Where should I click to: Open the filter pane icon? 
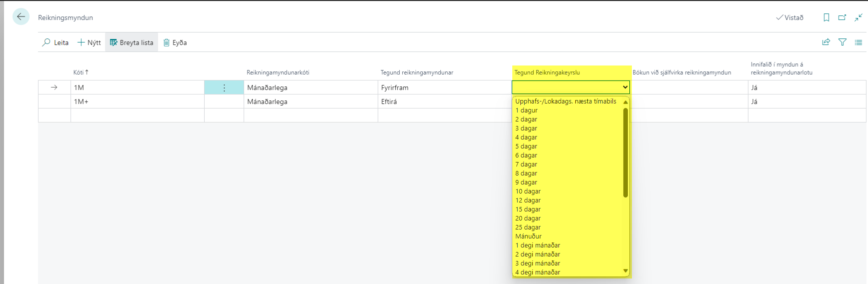842,42
